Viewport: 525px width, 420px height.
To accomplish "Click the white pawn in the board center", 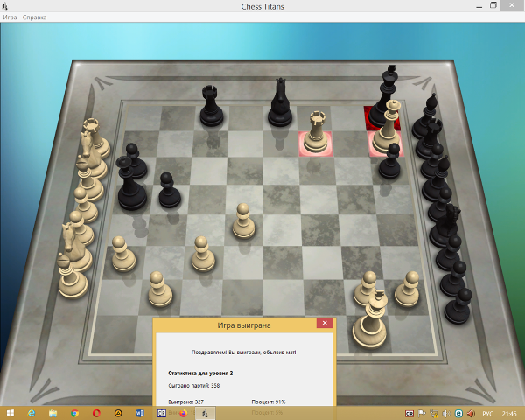I will coord(244,220).
